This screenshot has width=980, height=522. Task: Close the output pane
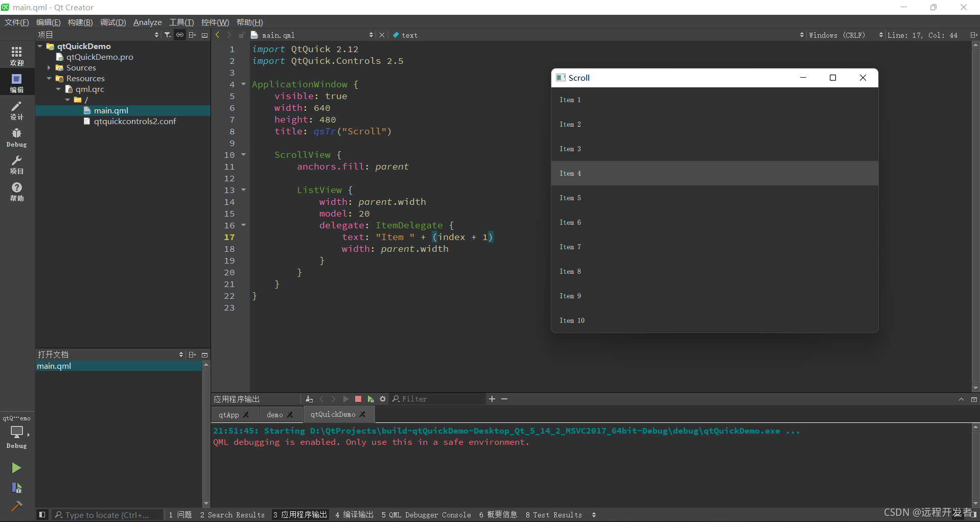(974, 399)
